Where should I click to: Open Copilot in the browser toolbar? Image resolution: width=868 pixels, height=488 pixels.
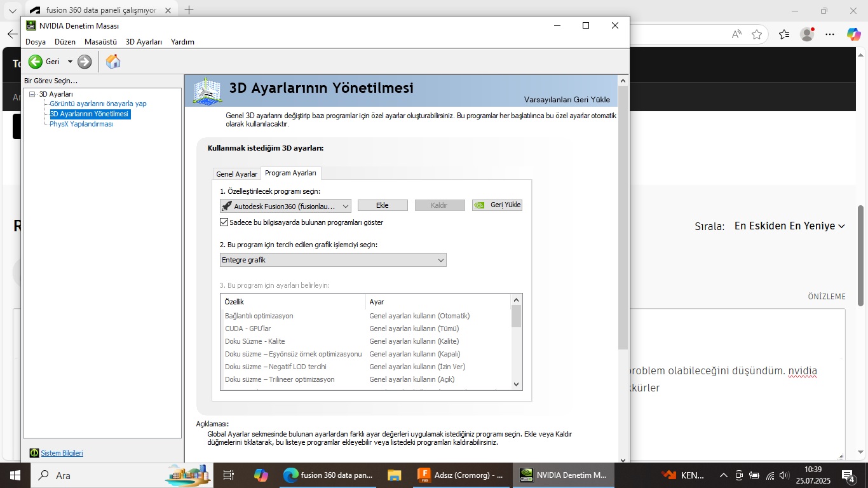point(853,34)
